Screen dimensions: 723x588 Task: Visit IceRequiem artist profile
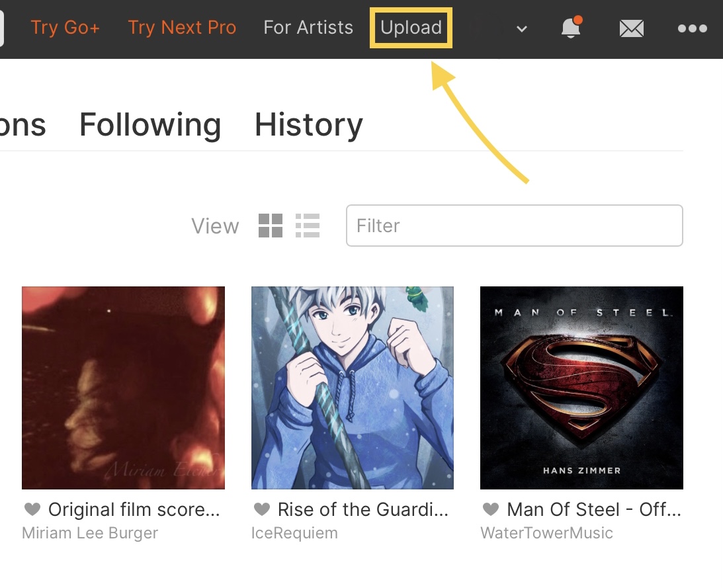294,533
